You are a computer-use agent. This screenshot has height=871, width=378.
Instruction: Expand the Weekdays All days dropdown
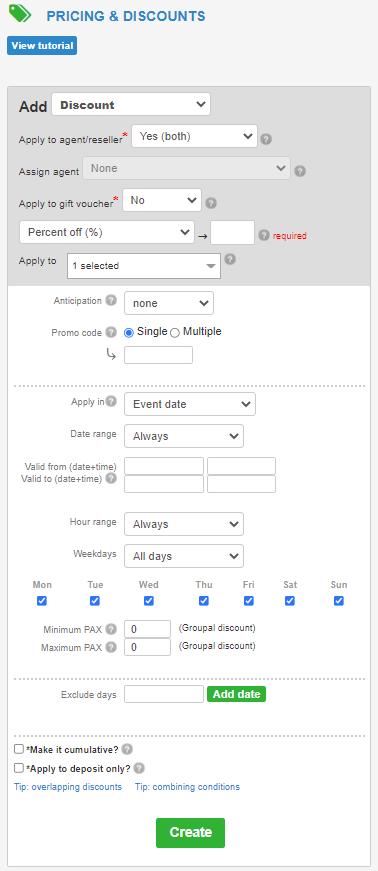tap(183, 556)
